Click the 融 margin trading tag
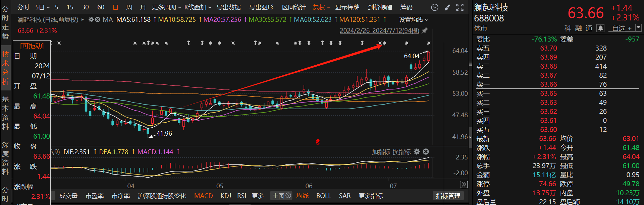This screenshot has height=205, width=644. [579, 28]
